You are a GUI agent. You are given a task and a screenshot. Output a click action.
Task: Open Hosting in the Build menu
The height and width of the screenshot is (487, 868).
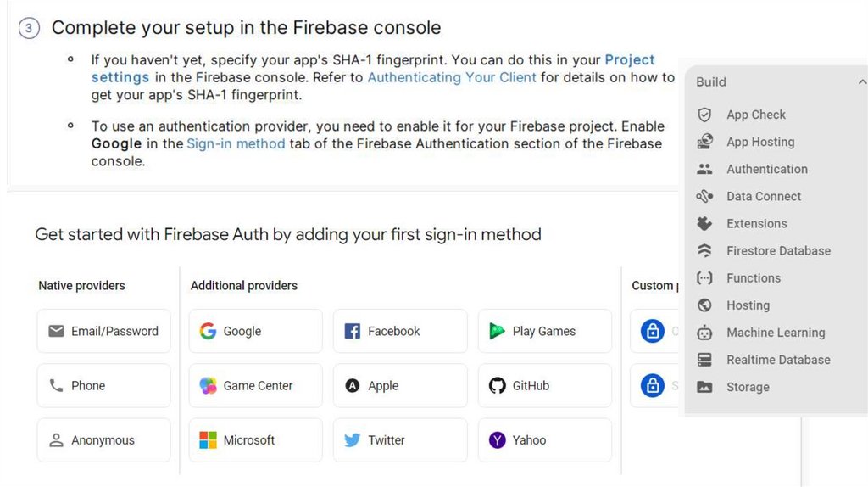point(748,305)
